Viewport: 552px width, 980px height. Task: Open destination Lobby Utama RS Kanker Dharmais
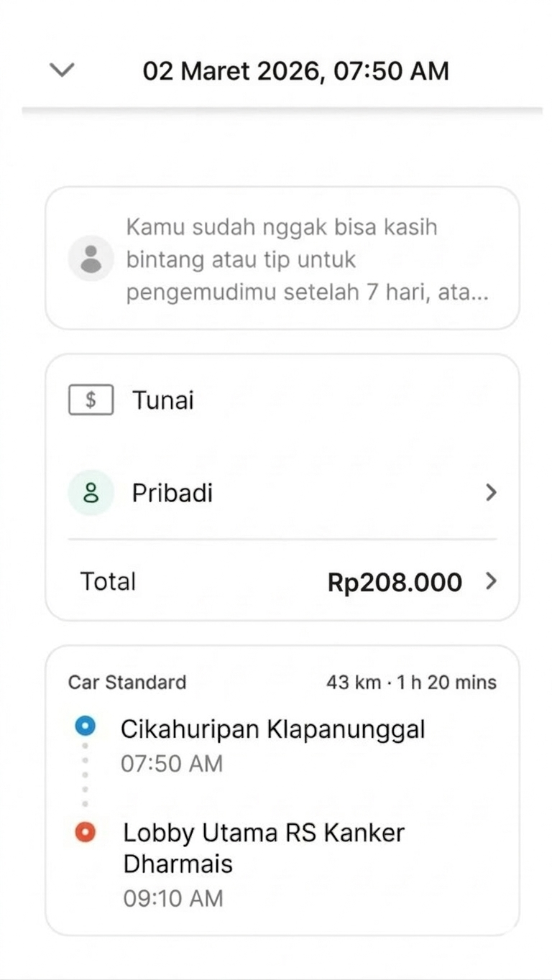coord(264,848)
